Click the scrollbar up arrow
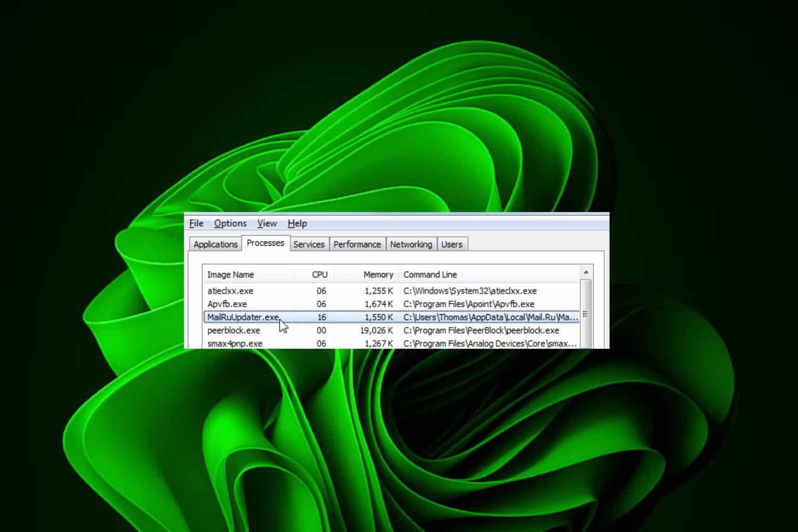This screenshot has width=798, height=532. [586, 272]
